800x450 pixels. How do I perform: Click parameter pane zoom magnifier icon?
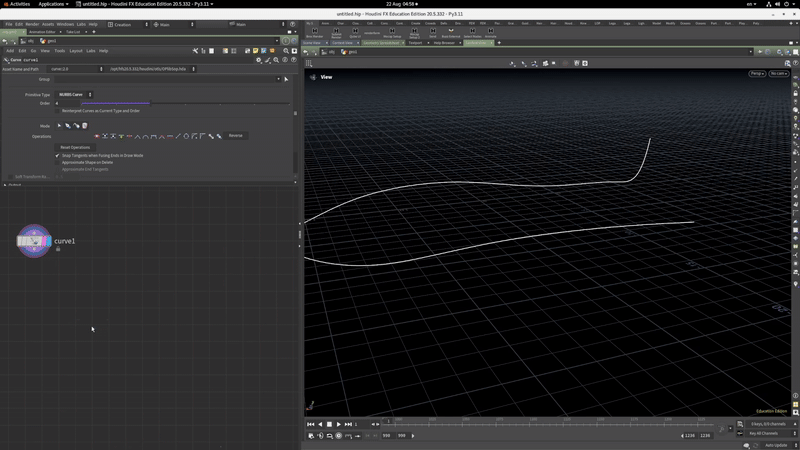pos(276,60)
